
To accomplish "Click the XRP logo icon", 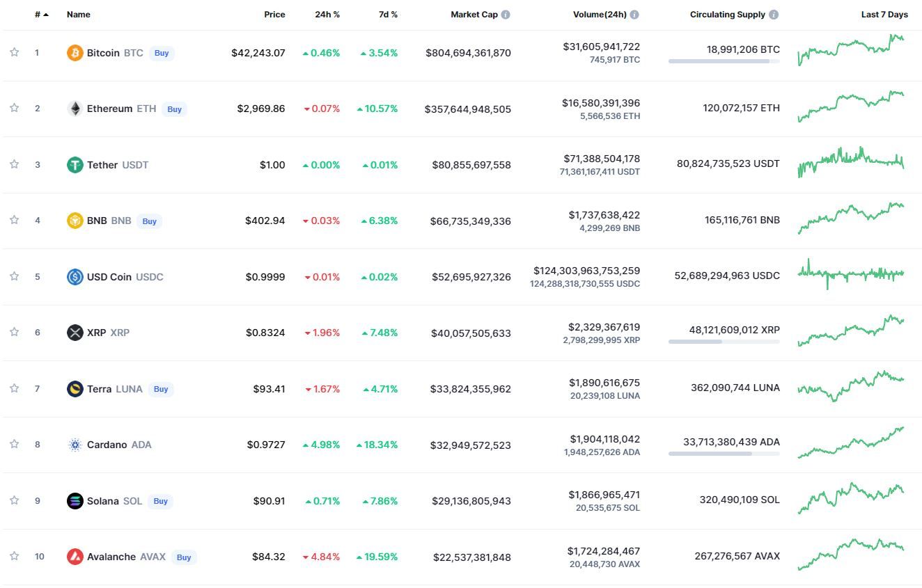I will tap(75, 333).
